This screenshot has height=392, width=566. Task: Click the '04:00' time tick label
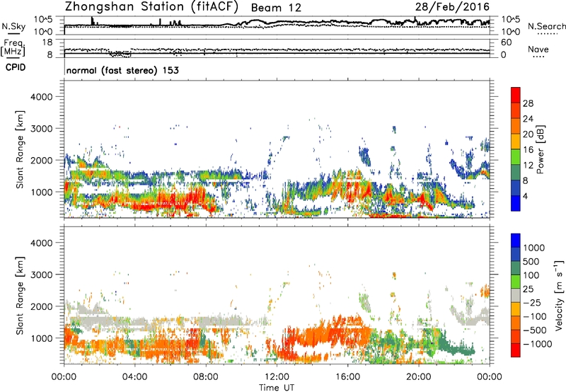pos(134,377)
